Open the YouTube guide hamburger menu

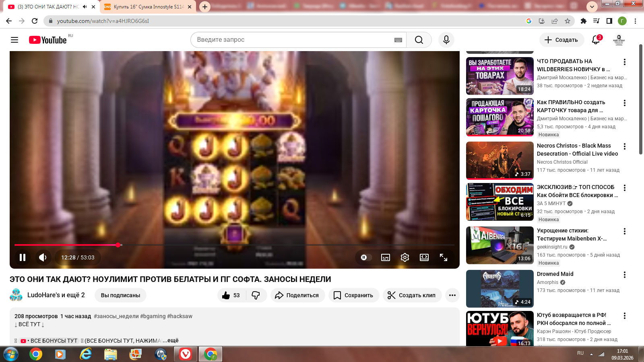coord(14,40)
